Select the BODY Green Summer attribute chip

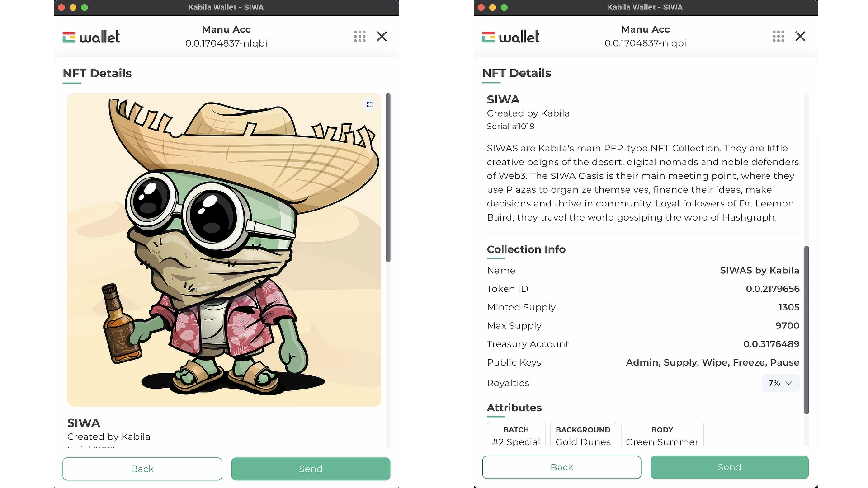pyautogui.click(x=662, y=436)
